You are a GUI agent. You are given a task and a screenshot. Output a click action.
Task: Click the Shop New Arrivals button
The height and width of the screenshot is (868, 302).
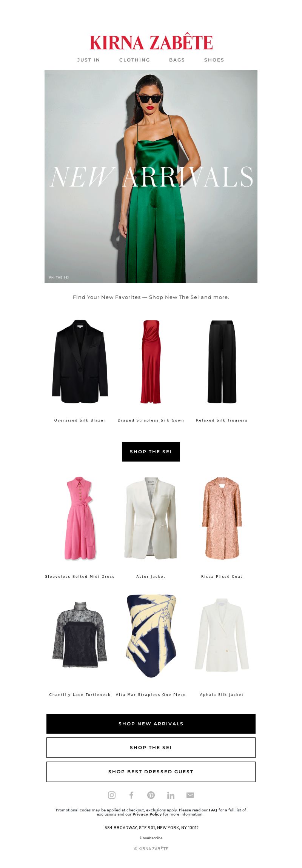pos(151,724)
